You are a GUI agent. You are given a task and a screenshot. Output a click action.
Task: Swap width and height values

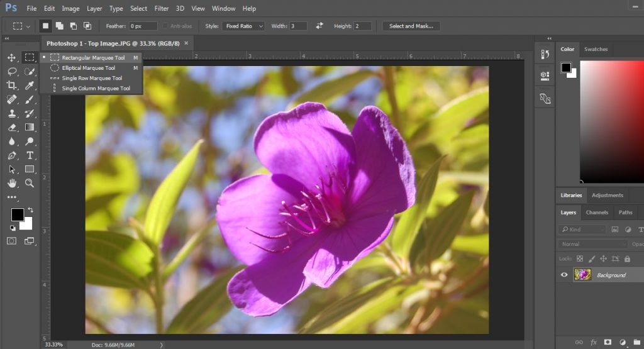click(x=319, y=26)
